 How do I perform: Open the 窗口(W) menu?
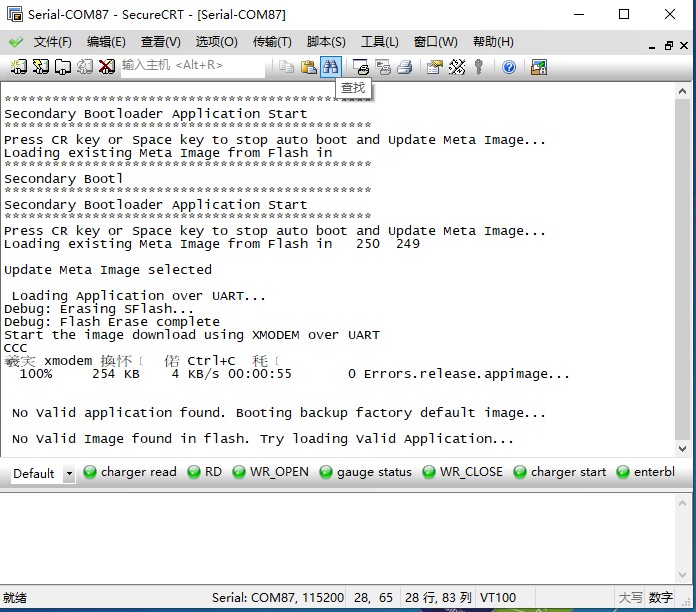click(x=435, y=42)
